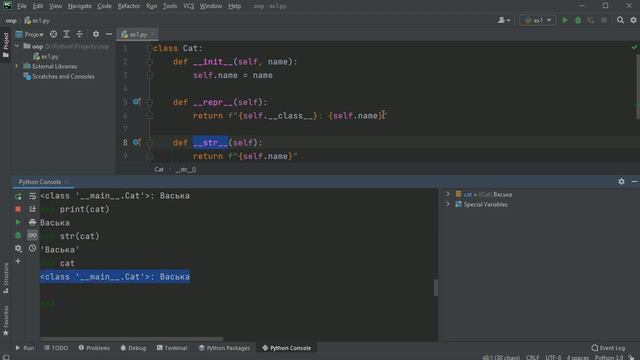The width and height of the screenshot is (640, 360).
Task: Toggle soft-wrap in console
Action: [x=32, y=196]
